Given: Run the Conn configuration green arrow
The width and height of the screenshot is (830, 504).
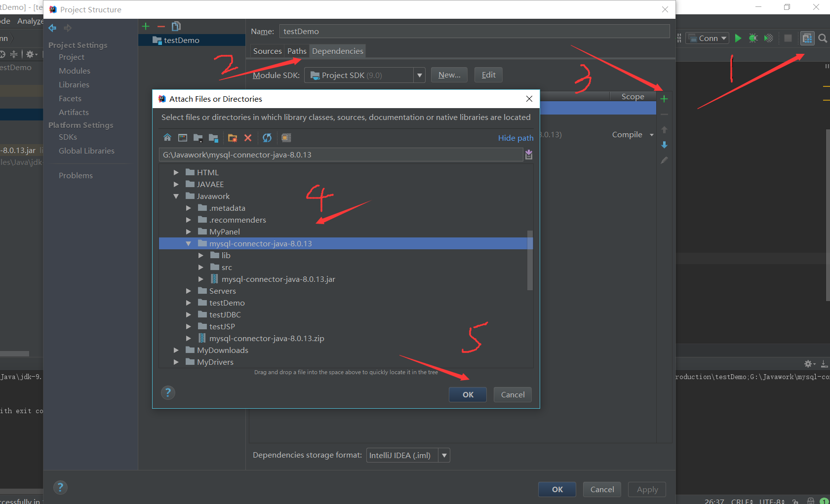Looking at the screenshot, I should [x=738, y=38].
